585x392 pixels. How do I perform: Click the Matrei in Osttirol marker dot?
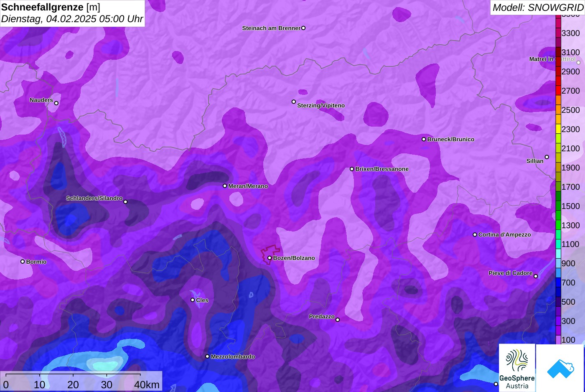pos(579,63)
